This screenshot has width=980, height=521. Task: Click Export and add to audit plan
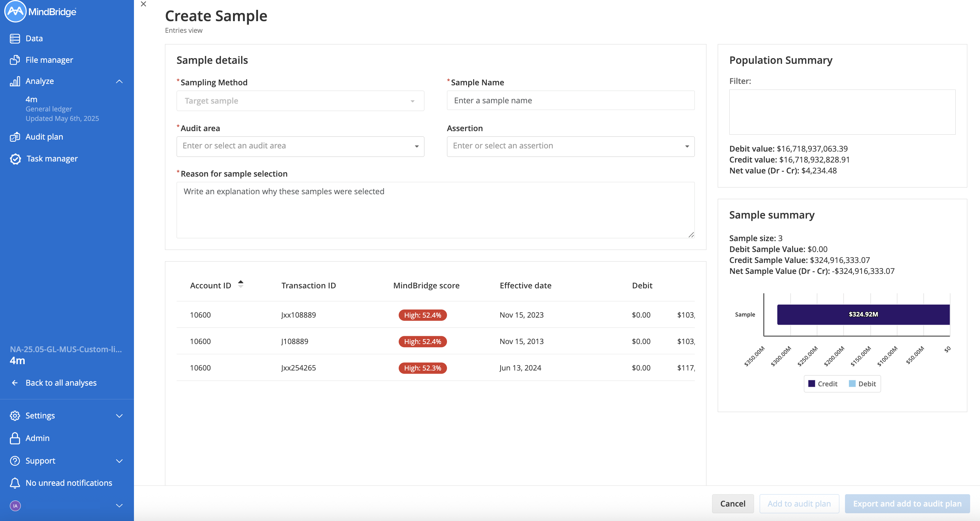[907, 503]
